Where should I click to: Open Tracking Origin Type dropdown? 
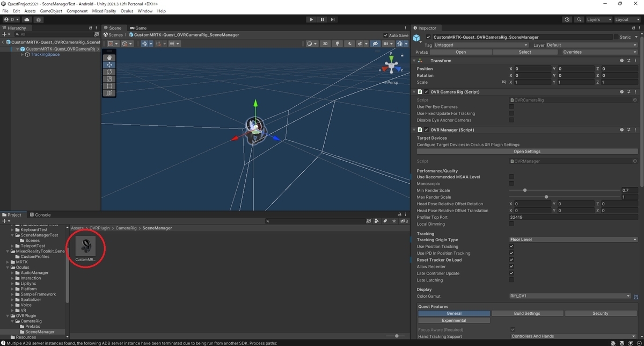coord(573,240)
